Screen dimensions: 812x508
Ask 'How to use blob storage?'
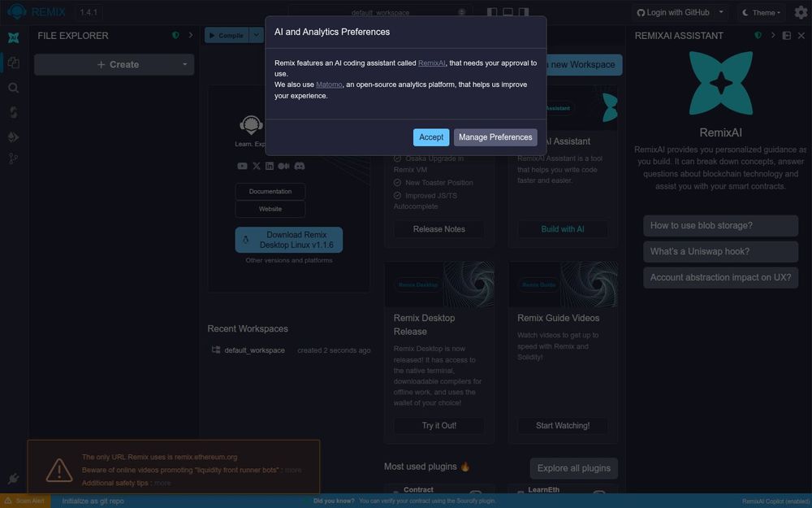[x=720, y=225]
